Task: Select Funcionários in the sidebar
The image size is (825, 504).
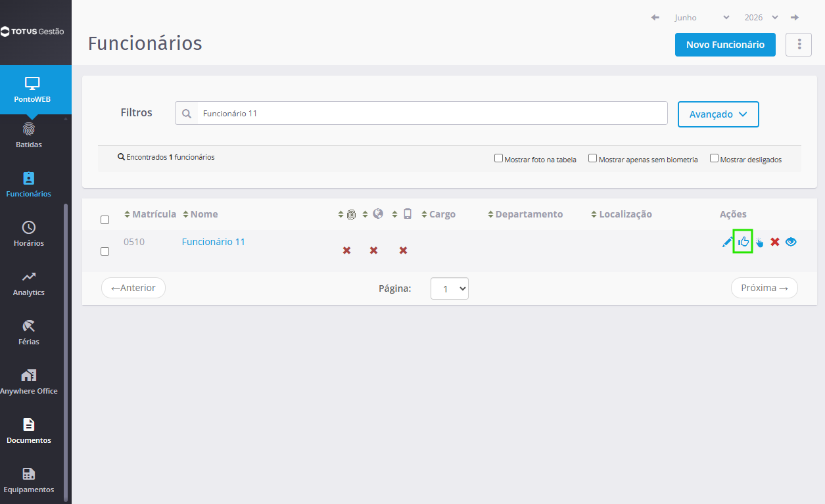Action: tap(29, 185)
